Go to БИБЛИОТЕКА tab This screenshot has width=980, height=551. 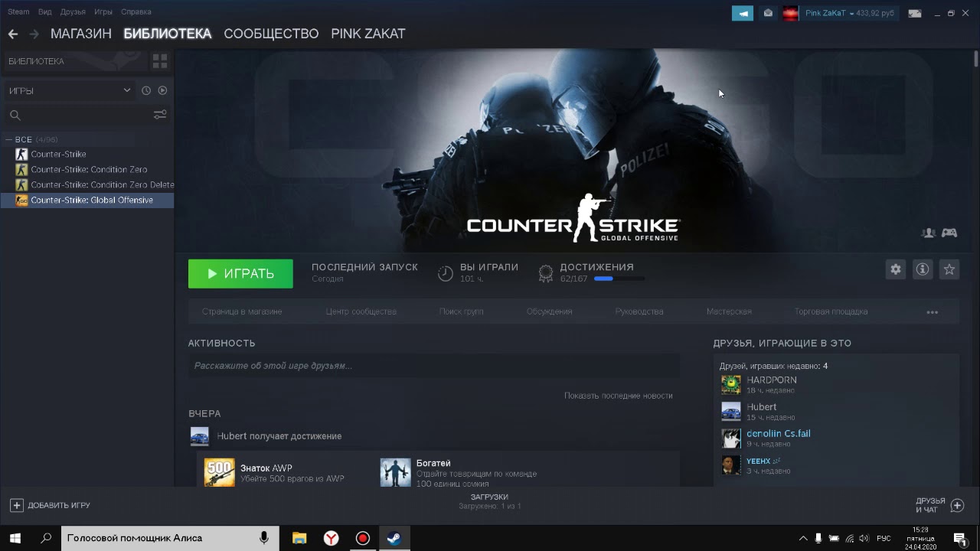[x=168, y=34]
